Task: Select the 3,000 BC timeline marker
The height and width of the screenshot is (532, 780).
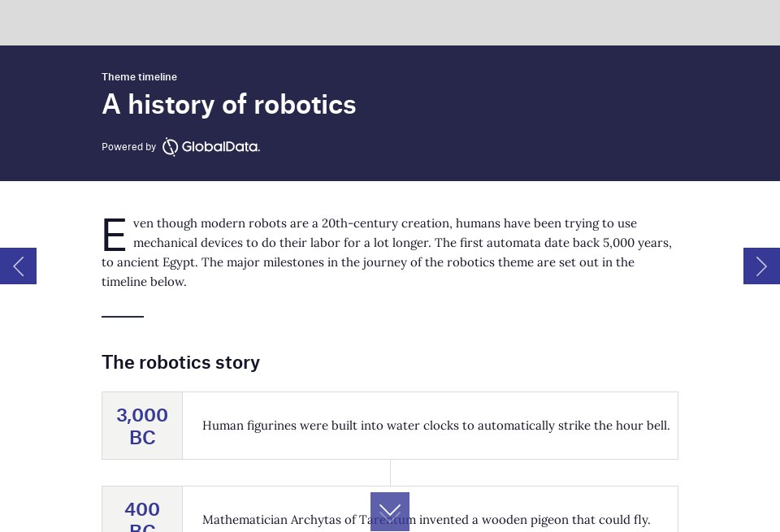Action: tap(142, 426)
